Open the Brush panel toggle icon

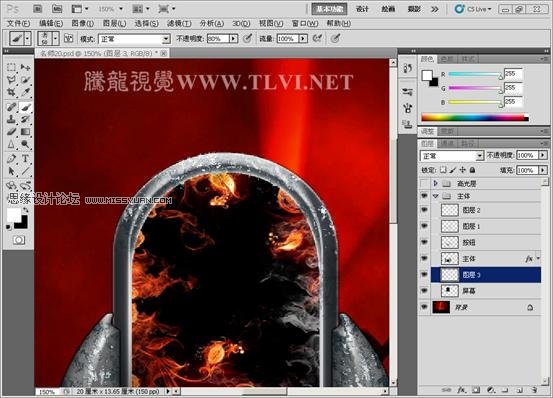point(68,38)
